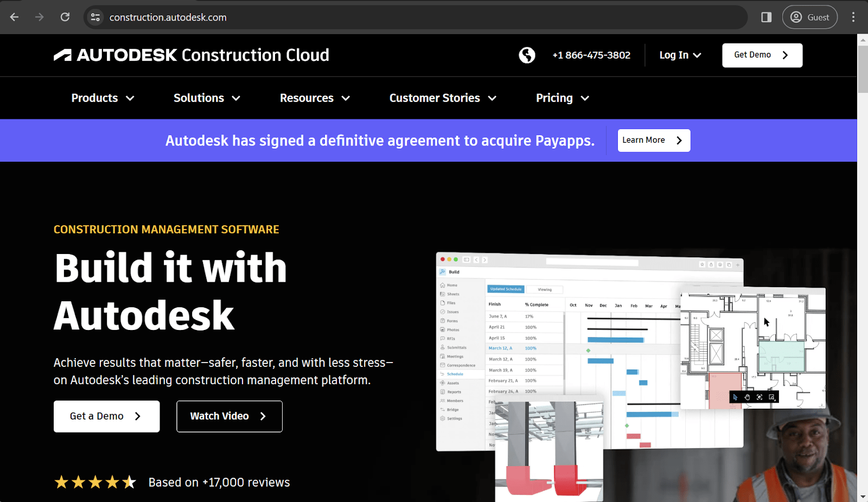Go back using browser back arrow
The width and height of the screenshot is (868, 502).
(x=14, y=17)
